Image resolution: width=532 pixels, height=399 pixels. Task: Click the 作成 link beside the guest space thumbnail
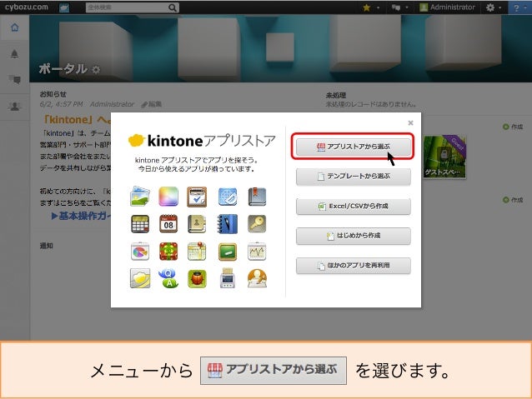pos(513,127)
